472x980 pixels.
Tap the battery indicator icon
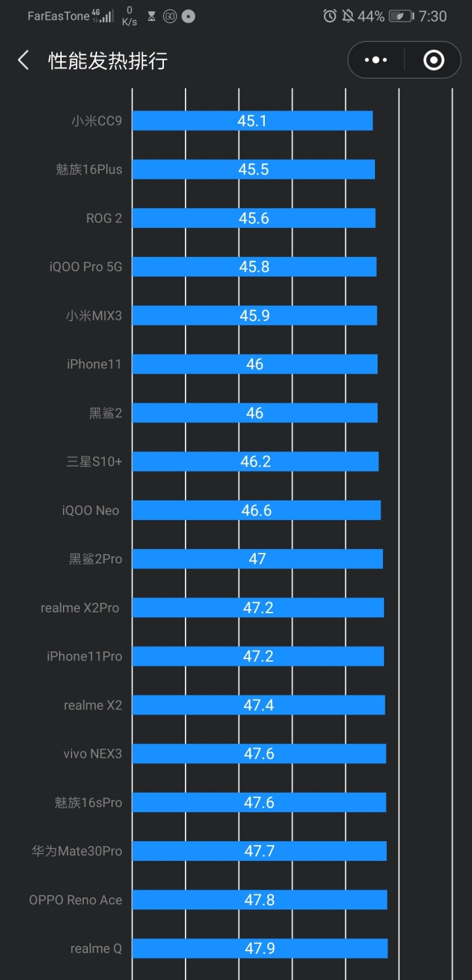tap(401, 16)
